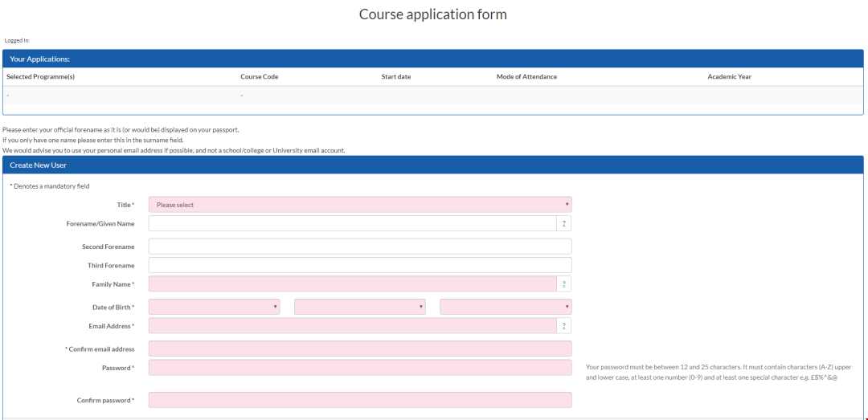Click the help icon beside Family Name
Image resolution: width=868 pixels, height=420 pixels.
tap(564, 284)
